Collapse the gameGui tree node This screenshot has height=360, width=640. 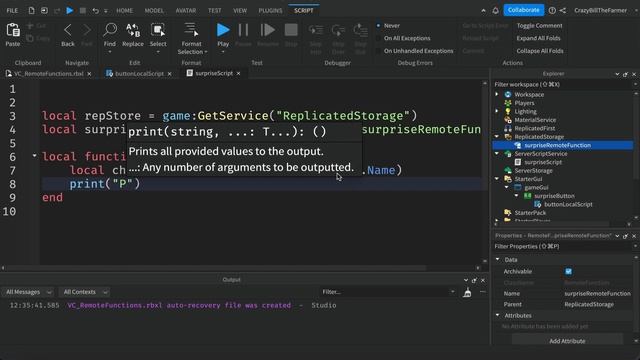pyautogui.click(x=507, y=187)
